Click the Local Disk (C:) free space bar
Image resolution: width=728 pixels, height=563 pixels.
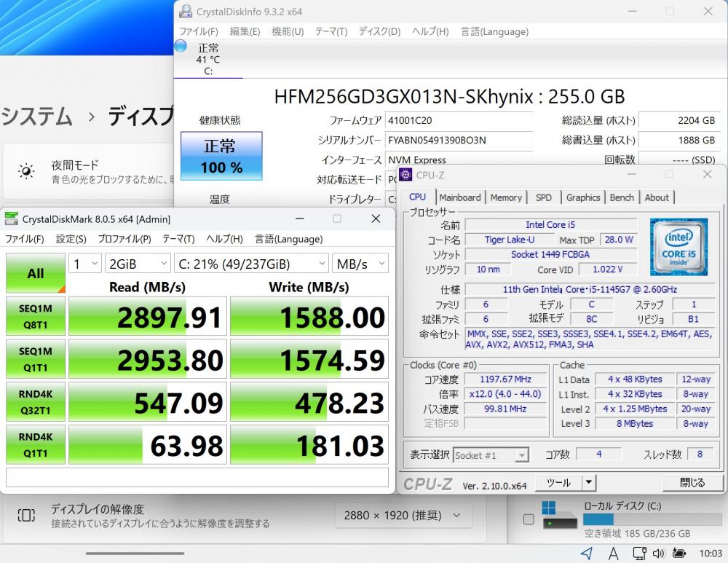tap(652, 519)
